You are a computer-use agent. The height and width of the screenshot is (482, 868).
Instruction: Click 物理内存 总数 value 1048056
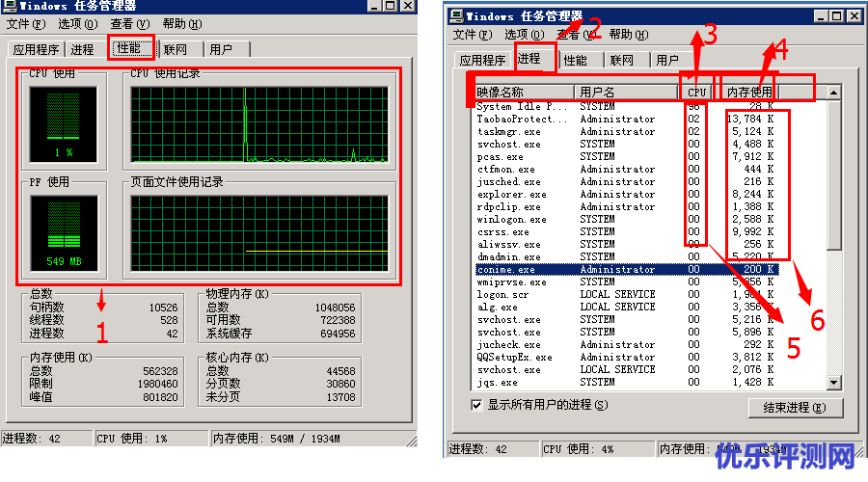pyautogui.click(x=335, y=308)
